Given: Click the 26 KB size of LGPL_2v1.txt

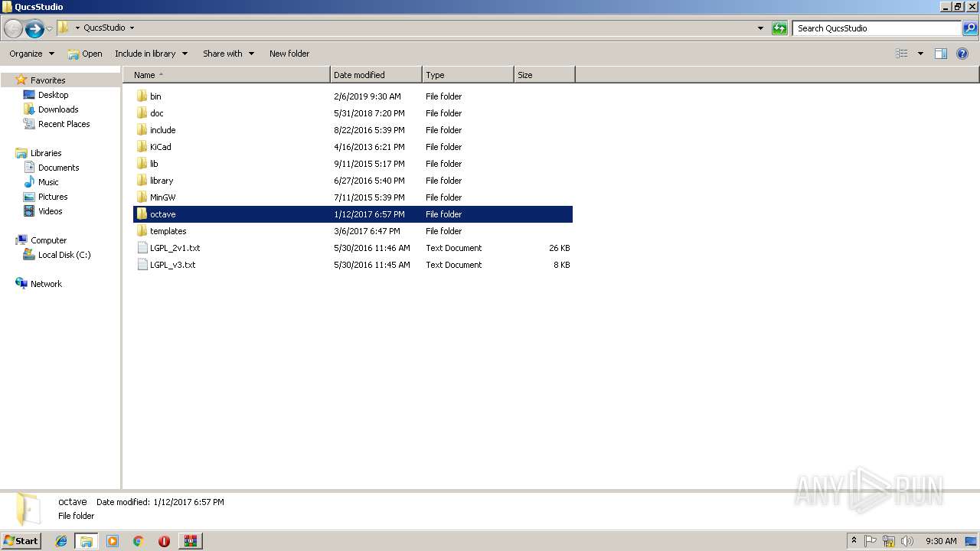Looking at the screenshot, I should coord(560,248).
